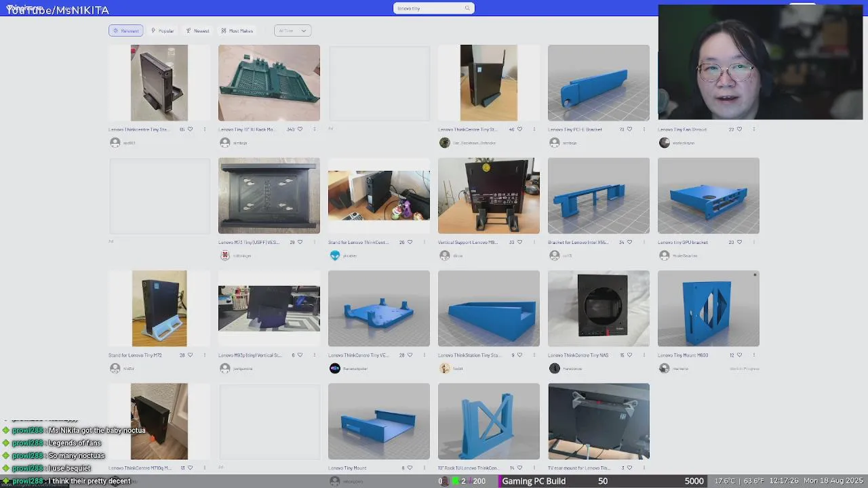The image size is (868, 488).
Task: Open author avatar under Bracket for Lenovo Intel
Action: point(555,256)
